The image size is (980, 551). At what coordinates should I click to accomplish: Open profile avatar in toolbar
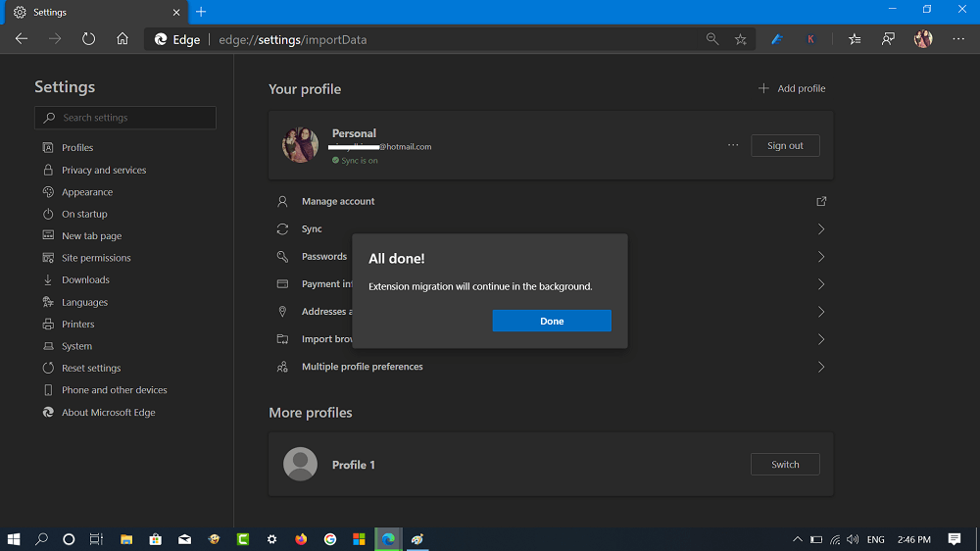pyautogui.click(x=923, y=39)
